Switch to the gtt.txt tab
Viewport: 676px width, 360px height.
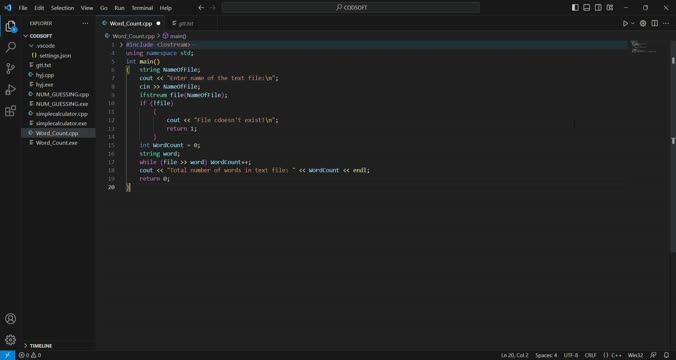pyautogui.click(x=183, y=23)
